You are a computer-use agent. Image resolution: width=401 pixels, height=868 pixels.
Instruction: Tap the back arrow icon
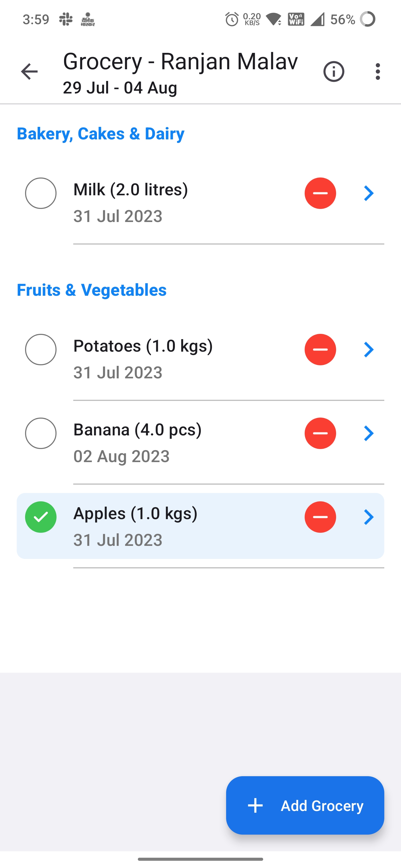tap(29, 71)
